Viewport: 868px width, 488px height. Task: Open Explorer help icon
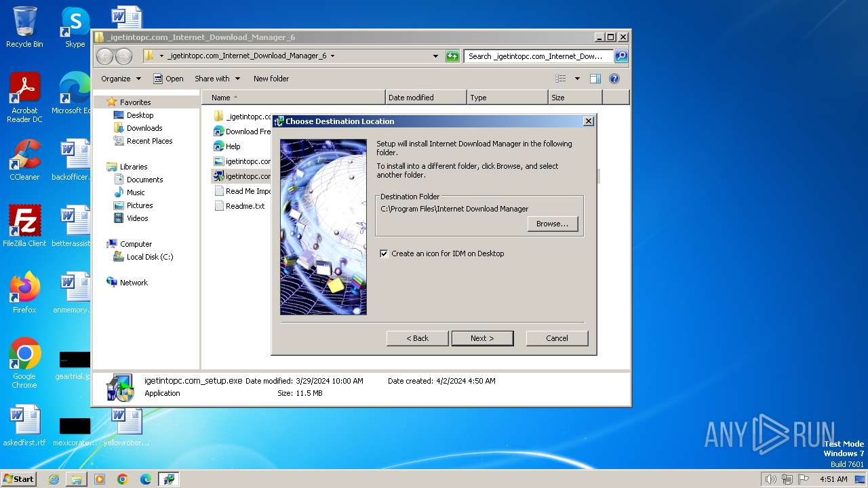coord(614,79)
